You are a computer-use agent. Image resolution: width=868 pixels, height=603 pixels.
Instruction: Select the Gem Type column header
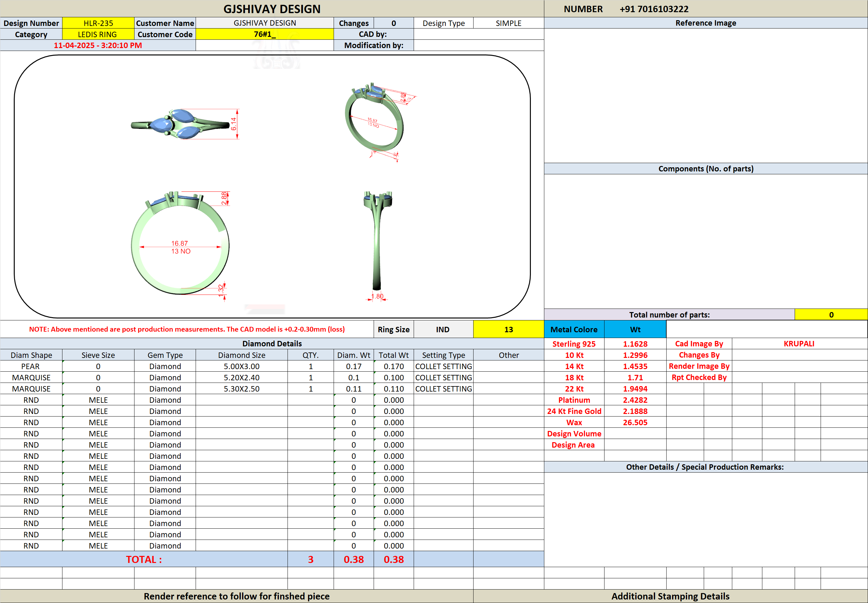click(x=165, y=355)
